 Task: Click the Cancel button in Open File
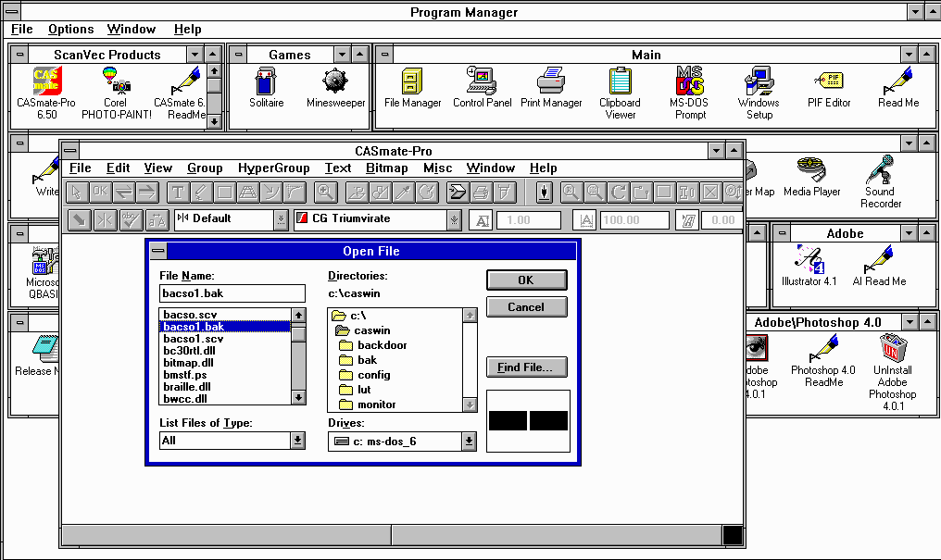pos(526,307)
